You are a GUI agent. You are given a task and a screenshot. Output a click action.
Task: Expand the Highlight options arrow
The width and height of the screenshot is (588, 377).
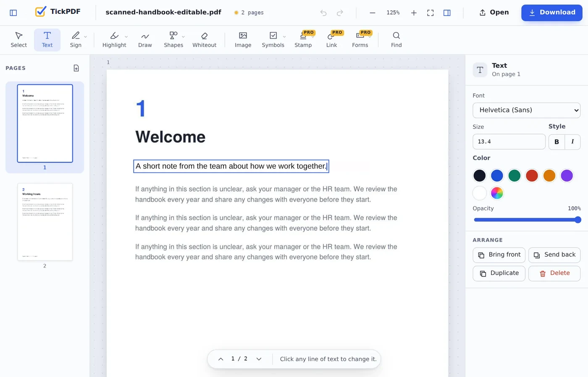point(126,37)
